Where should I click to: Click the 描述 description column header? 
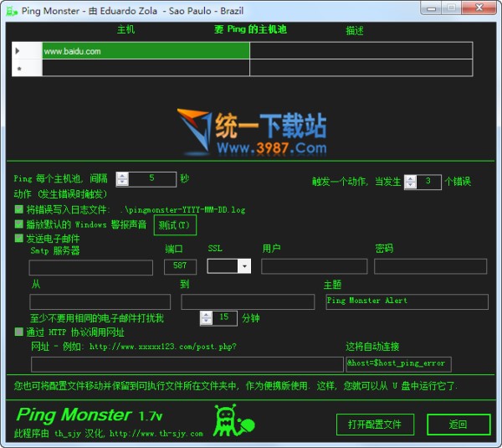point(355,31)
